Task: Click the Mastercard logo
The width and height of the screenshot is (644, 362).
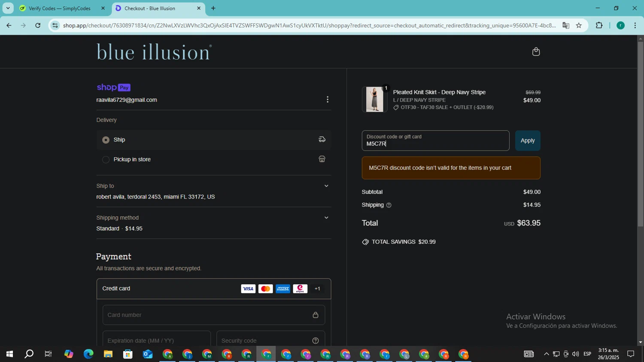Action: point(265,289)
